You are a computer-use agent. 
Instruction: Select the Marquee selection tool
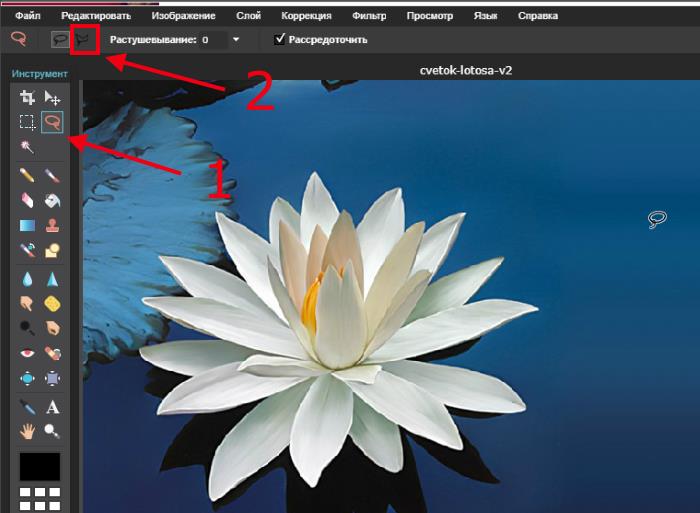[27, 122]
